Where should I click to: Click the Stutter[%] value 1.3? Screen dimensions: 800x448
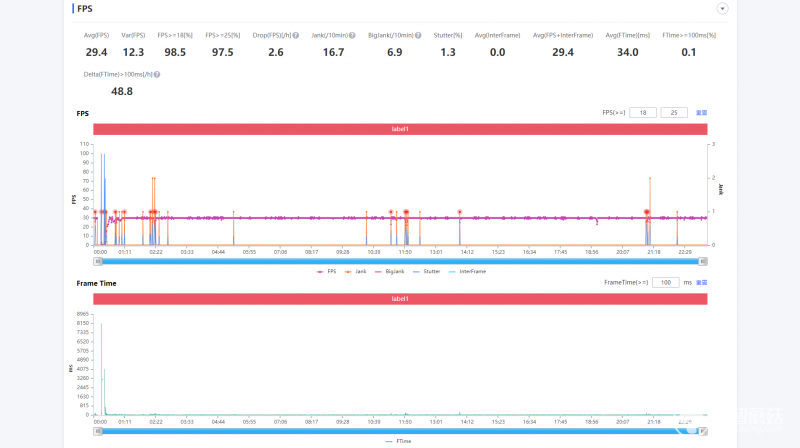tap(448, 53)
